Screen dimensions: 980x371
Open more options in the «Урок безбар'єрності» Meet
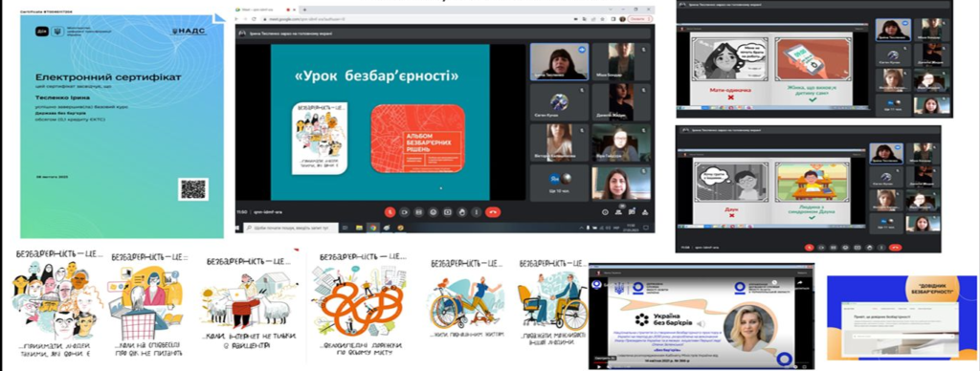pyautogui.click(x=477, y=212)
